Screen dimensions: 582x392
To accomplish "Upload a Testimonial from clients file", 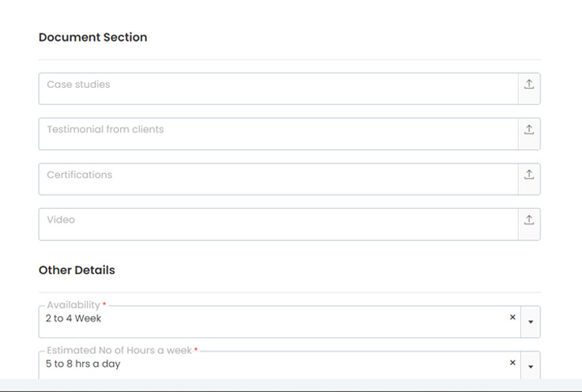I will (529, 130).
